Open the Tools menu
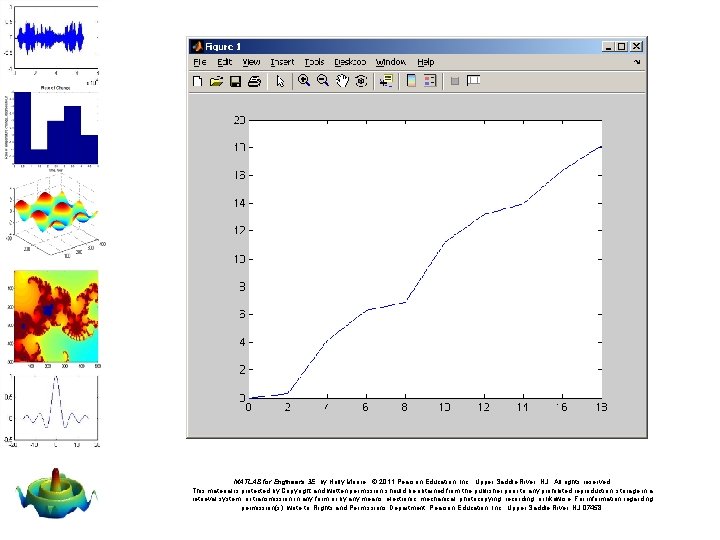 (314, 62)
